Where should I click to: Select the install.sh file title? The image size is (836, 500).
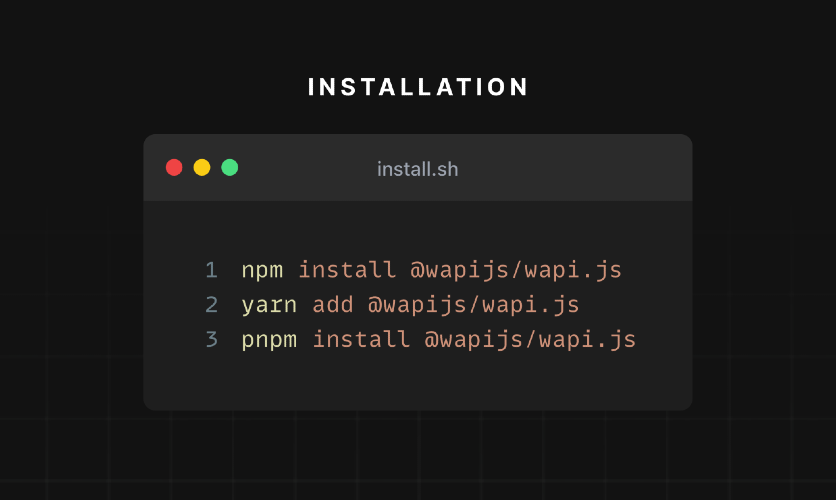click(x=417, y=169)
